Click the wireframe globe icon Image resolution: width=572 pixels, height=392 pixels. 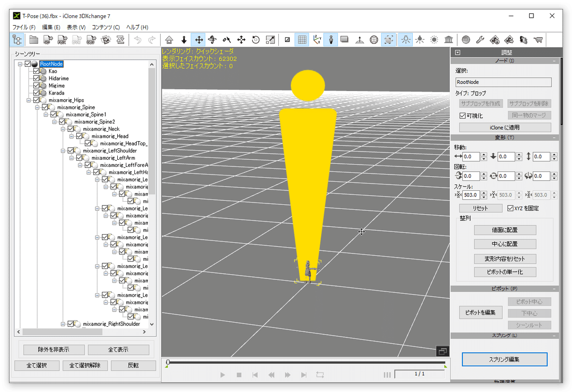[x=374, y=40]
